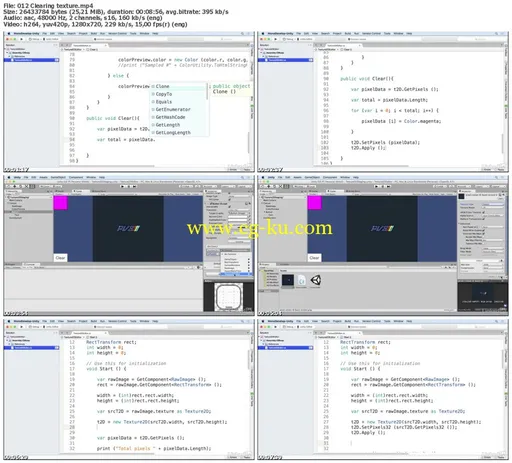Play button in Unity frame showing Project assets
This screenshot has width=512, height=463.
click(x=376, y=186)
